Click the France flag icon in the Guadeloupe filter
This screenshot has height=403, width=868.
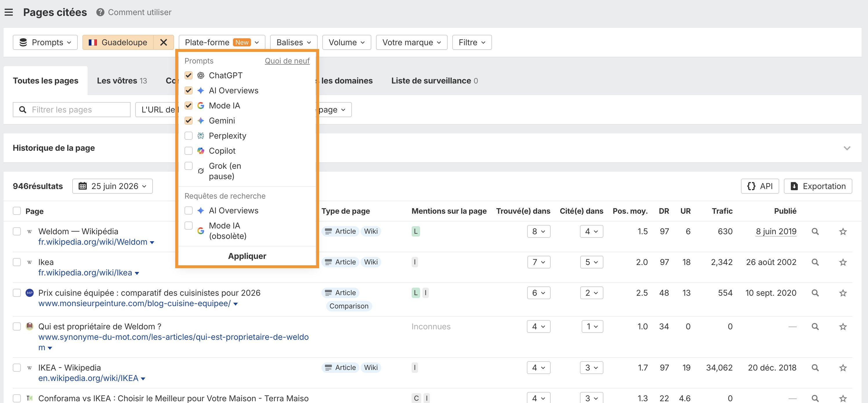93,42
